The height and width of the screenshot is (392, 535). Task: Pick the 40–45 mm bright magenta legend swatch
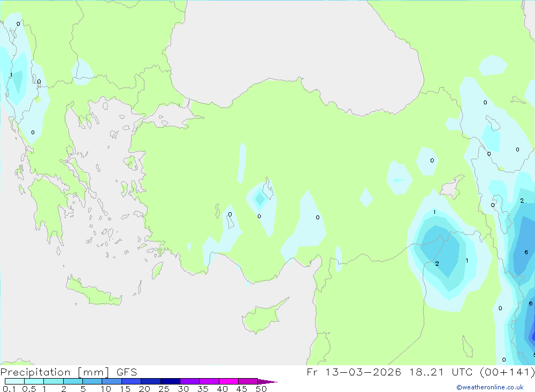pos(228,381)
